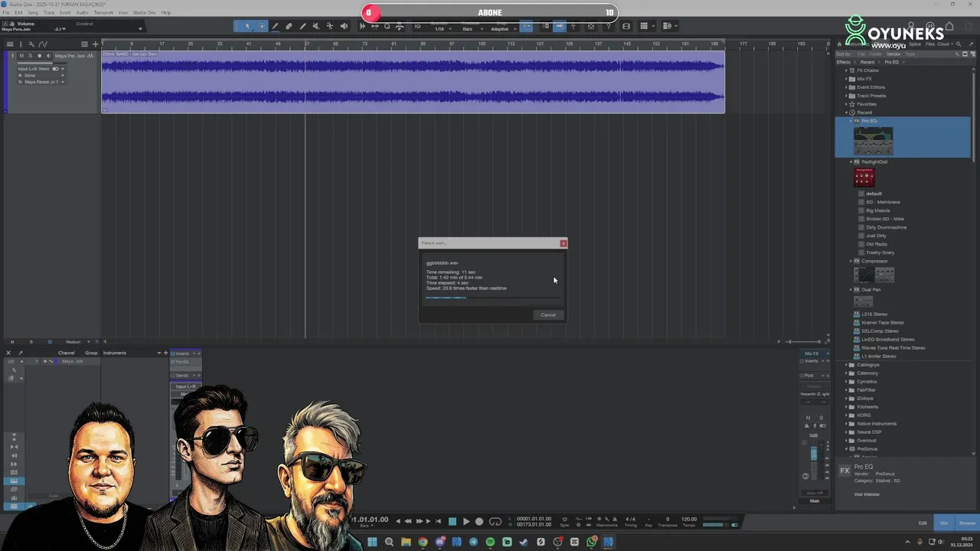
Task: Select the Old Radio preset
Action: [x=877, y=244]
